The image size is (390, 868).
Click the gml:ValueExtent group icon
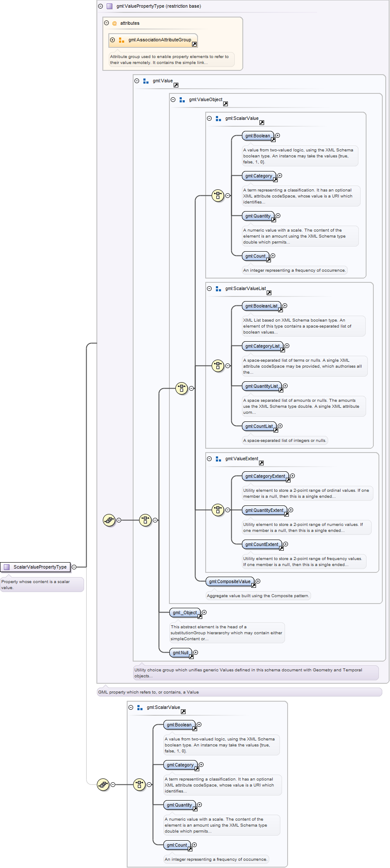point(218,459)
